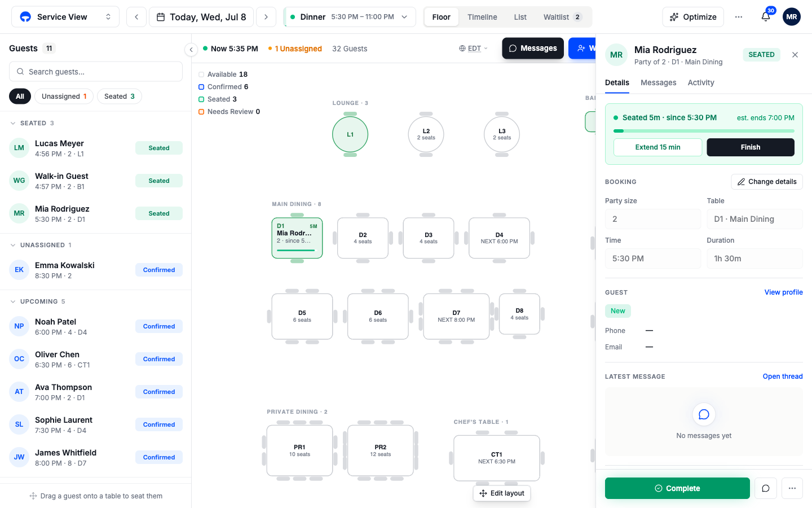Click the seated time progress bar
812x508 pixels.
pos(704,131)
